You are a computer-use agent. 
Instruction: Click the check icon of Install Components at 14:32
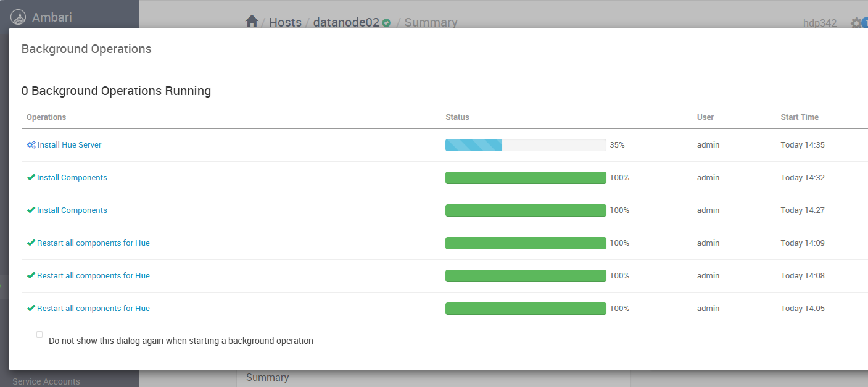tap(31, 178)
